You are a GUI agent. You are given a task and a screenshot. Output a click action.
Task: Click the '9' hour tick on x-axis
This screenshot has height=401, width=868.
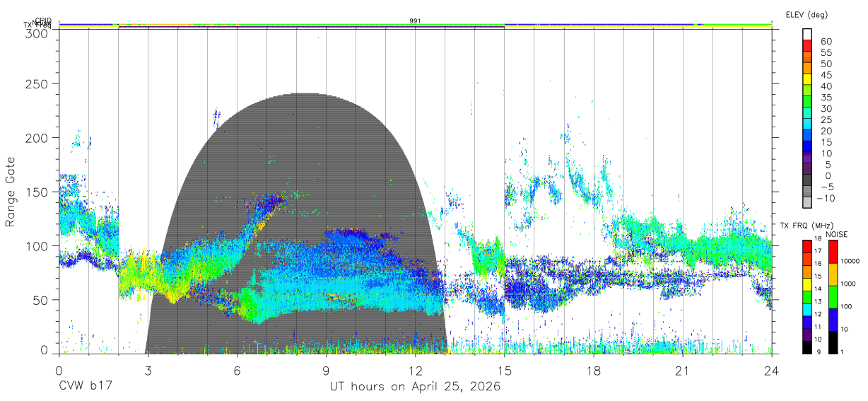coord(326,371)
